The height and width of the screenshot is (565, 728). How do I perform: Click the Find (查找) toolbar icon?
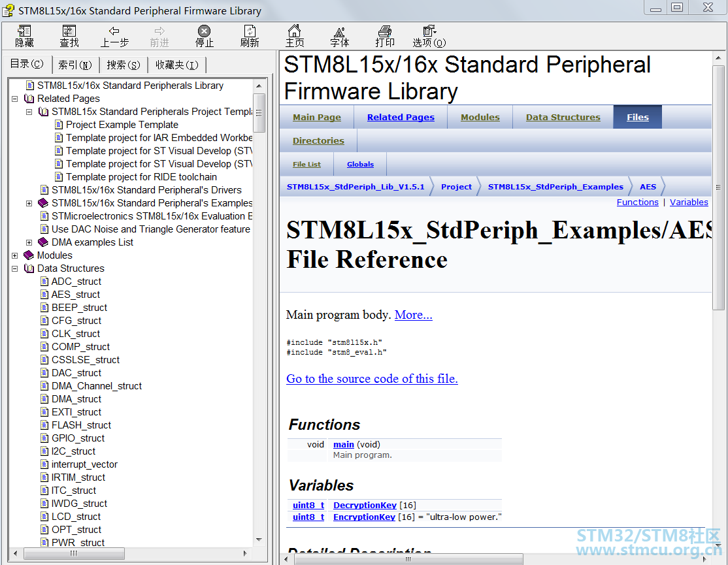[69, 31]
